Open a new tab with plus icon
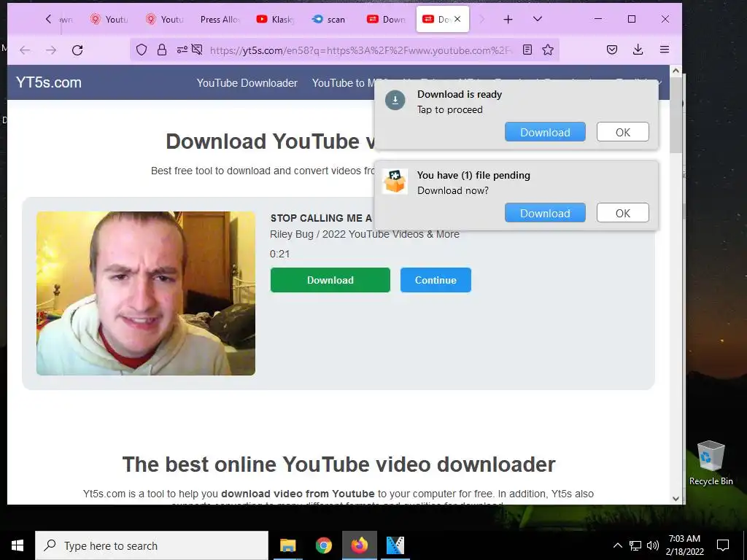Screen dimensions: 747x560 pyautogui.click(x=508, y=19)
